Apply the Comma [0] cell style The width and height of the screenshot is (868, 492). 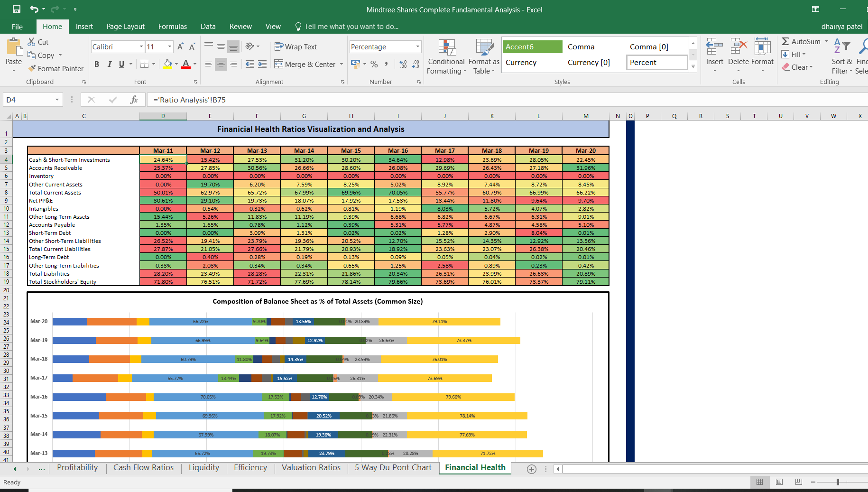click(657, 46)
